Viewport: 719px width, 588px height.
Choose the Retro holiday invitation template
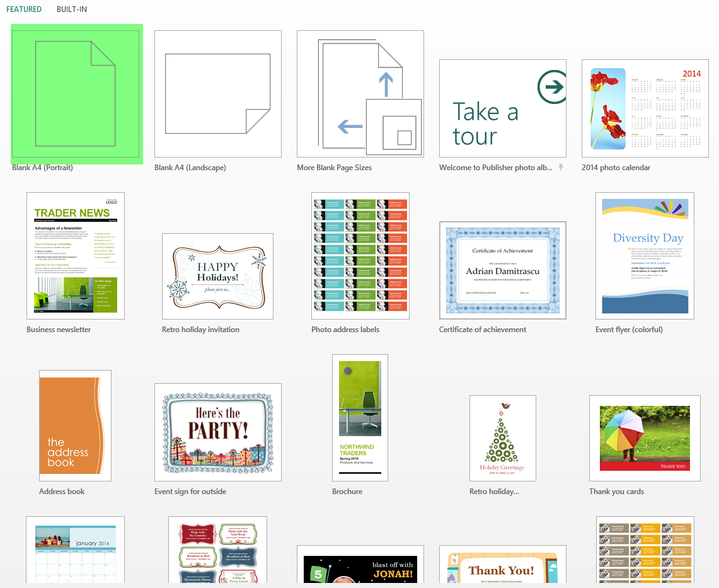click(218, 276)
